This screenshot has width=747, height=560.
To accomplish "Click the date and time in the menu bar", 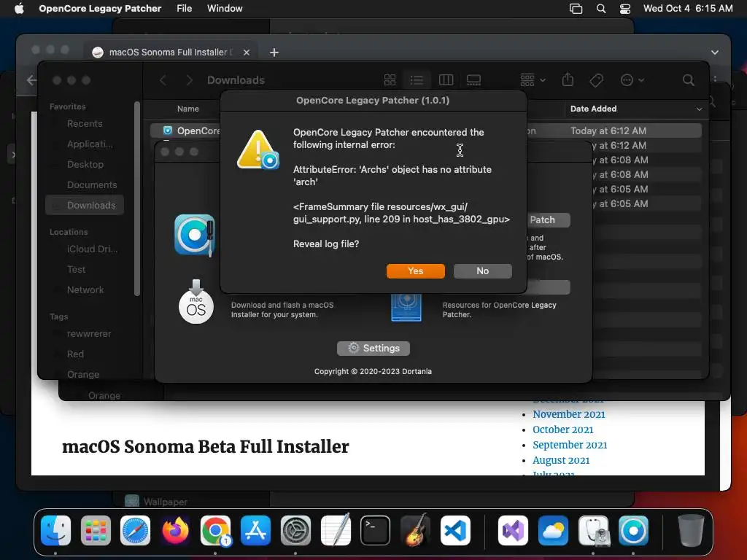I will [x=688, y=9].
